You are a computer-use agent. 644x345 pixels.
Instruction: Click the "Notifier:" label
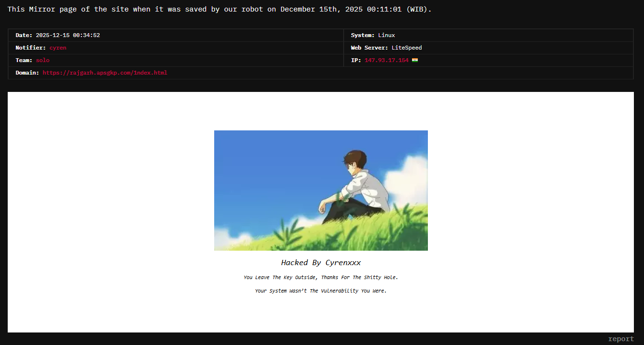point(30,48)
